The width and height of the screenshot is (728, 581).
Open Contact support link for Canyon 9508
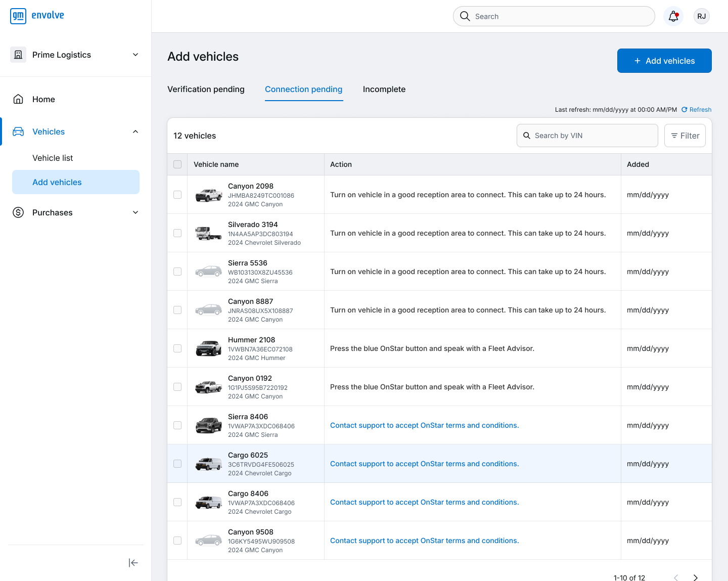click(x=425, y=541)
